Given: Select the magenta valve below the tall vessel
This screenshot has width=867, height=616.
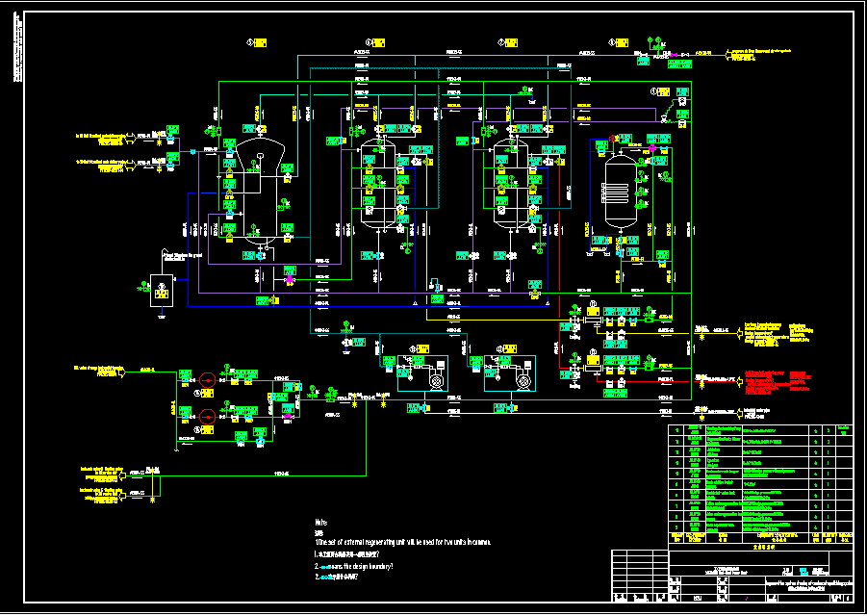Looking at the screenshot, I should (x=290, y=280).
